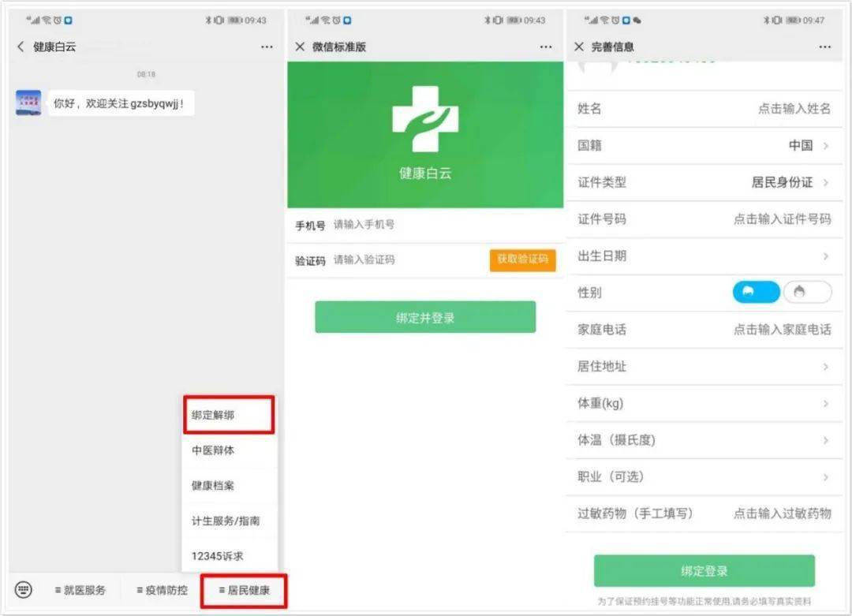Click the 手机号 phone number input field
Screen dimensions: 852x616
(x=442, y=225)
